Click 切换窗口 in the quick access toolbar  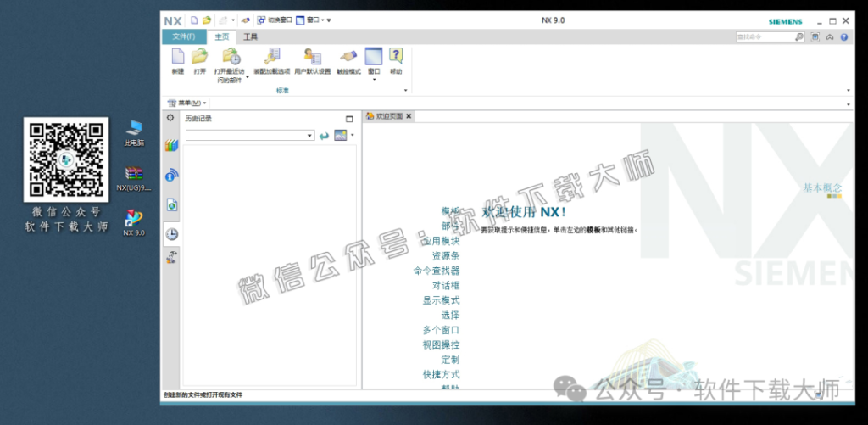pos(274,20)
